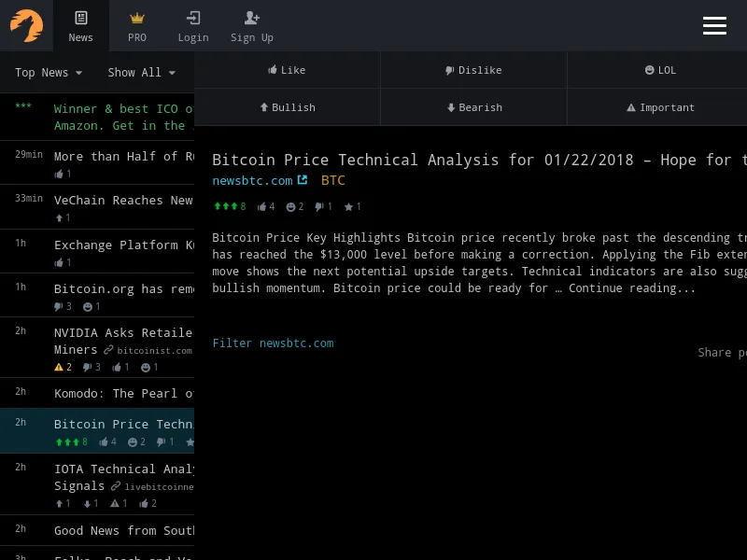Click the bullish arrow under VeChain Reaches
The width and height of the screenshot is (747, 560).
tap(59, 217)
